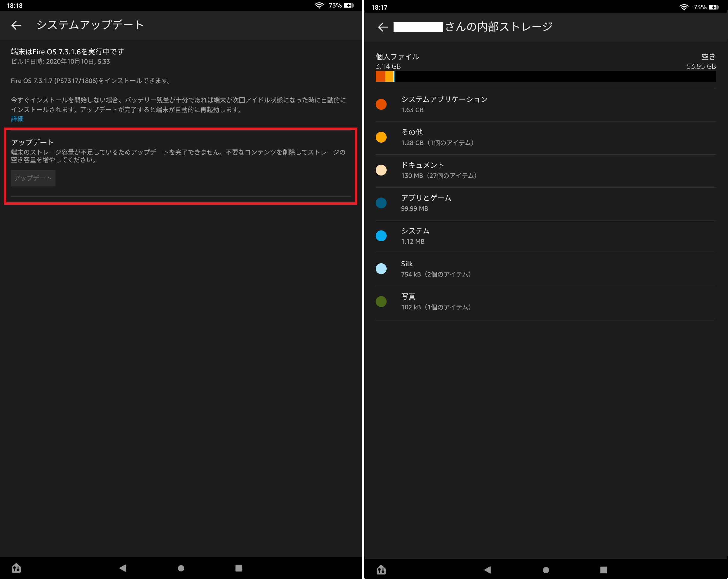Go back from 内部ストレージ screen
Image resolution: width=728 pixels, height=579 pixels.
point(383,27)
